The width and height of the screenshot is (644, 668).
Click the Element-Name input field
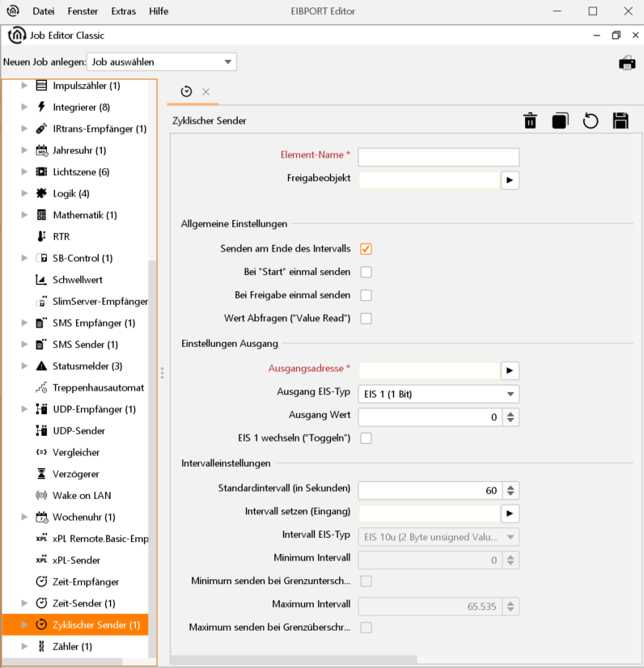point(439,157)
